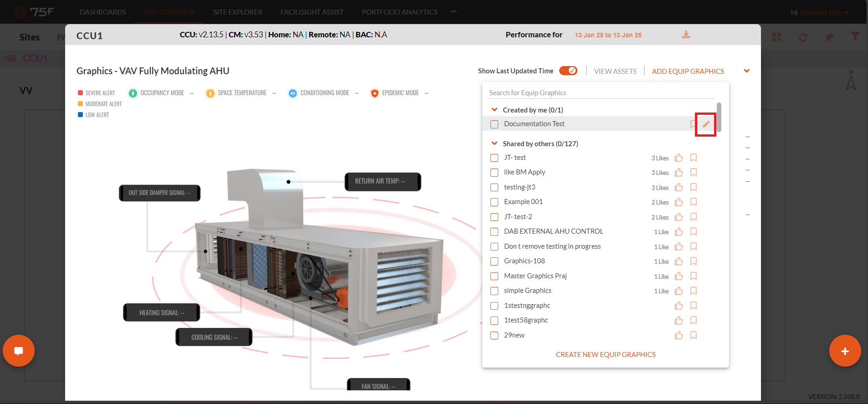868x404 pixels.
Task: Click the OUT SIDE DAMPER SIGNAL label
Action: [x=160, y=193]
